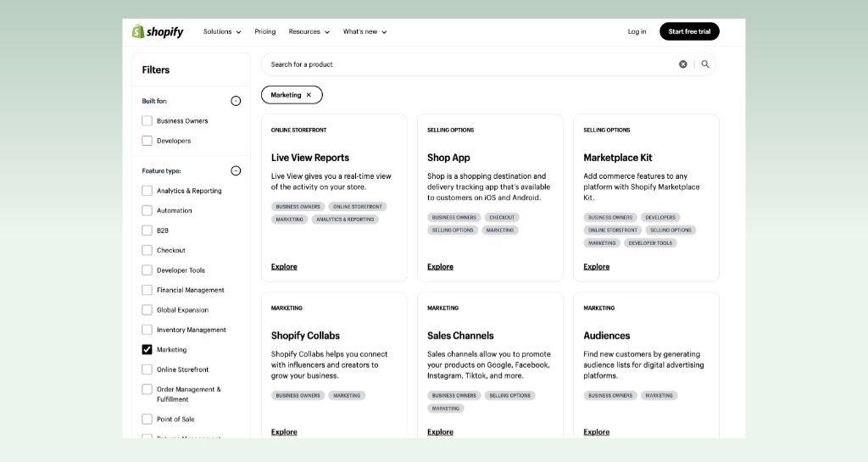Click Analytics & Reporting tag on Live View Reports
Image resolution: width=868 pixels, height=462 pixels.
click(345, 219)
